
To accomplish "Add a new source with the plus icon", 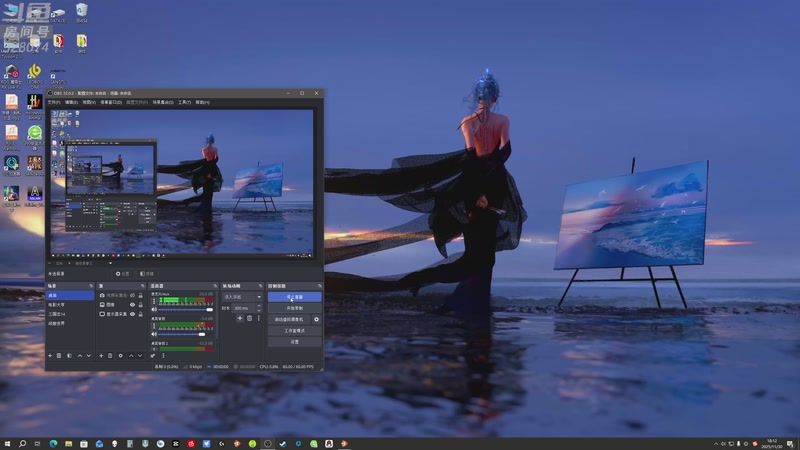I will 101,356.
